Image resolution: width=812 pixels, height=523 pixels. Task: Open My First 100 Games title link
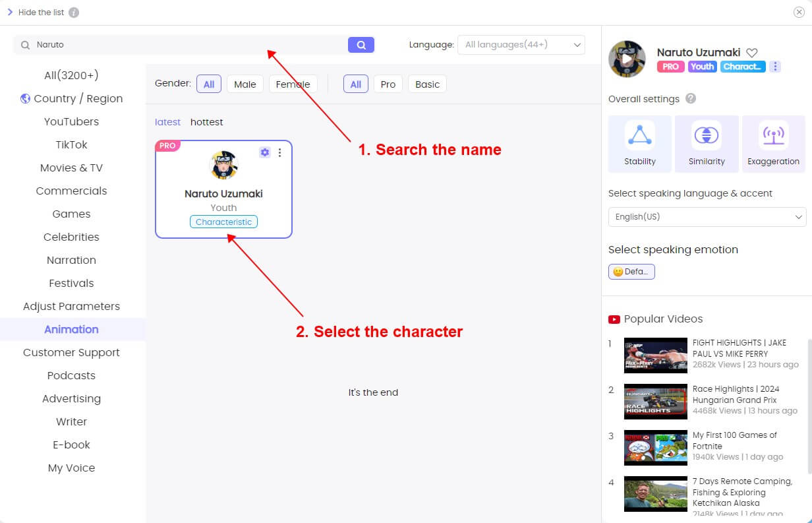735,441
